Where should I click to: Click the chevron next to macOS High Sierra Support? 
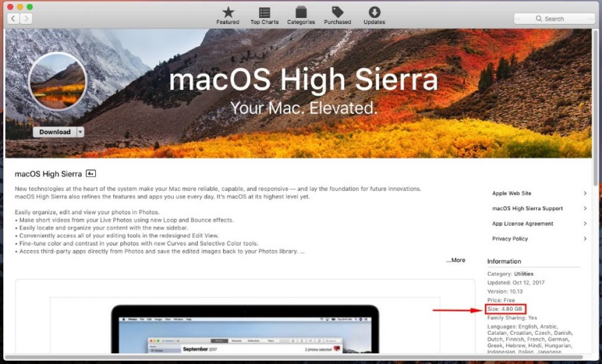585,208
